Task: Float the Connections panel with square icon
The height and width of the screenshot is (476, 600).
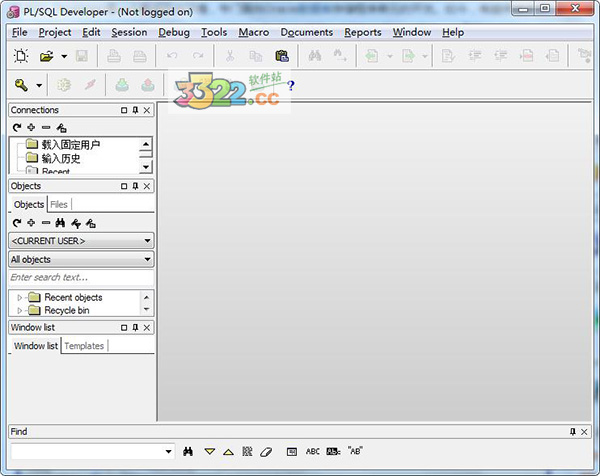Action: 124,110
